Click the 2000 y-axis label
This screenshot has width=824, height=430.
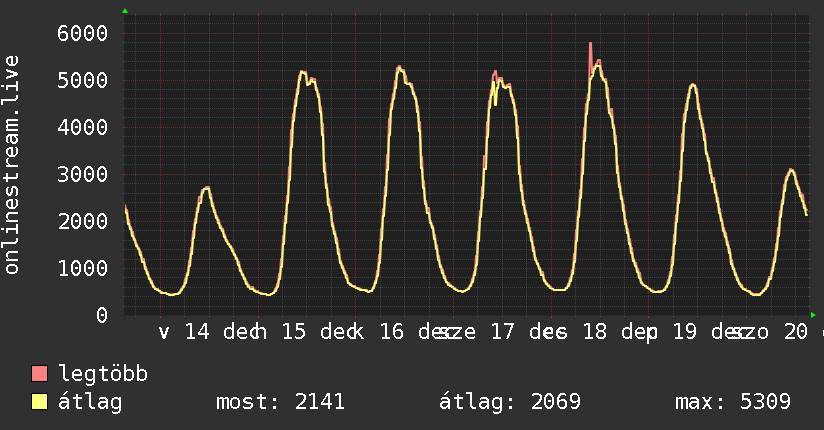coord(82,221)
